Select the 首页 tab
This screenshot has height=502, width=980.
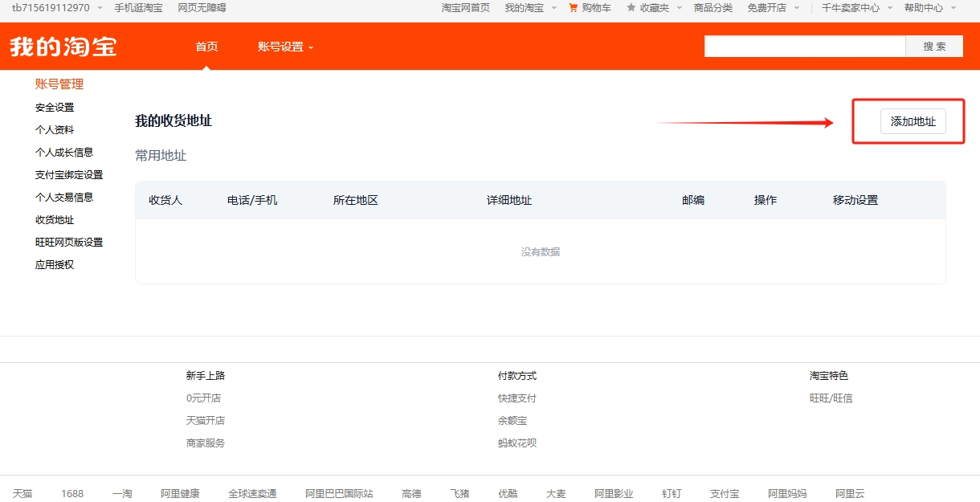[206, 47]
